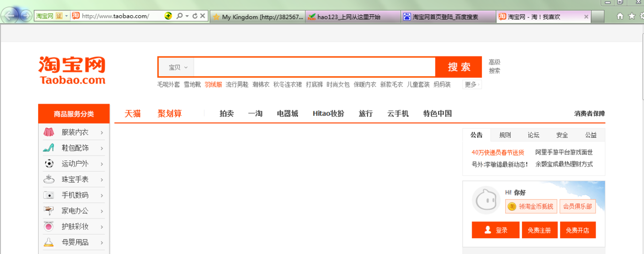Open 特色中国 navigation item
Screen dimensions: 644x254
438,114
